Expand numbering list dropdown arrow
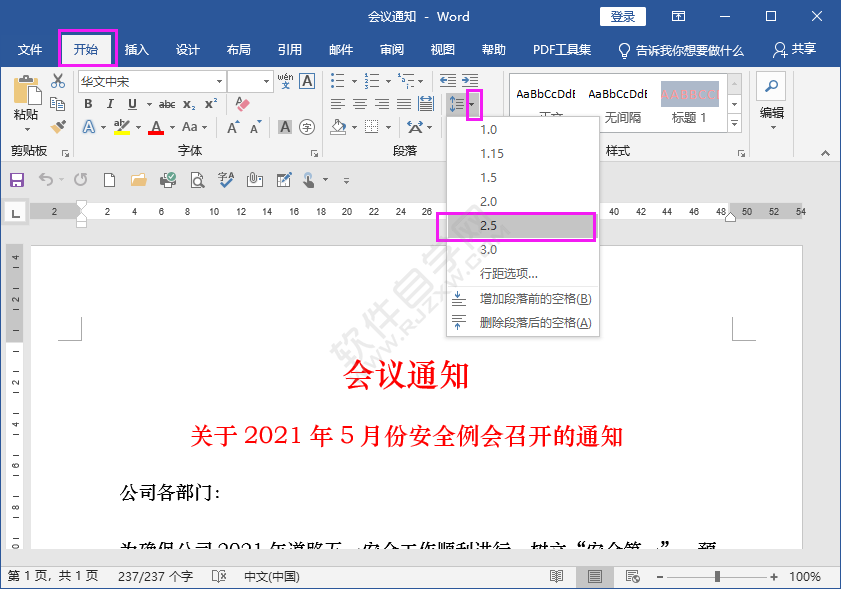Screen dimensions: 841x589 [x=388, y=82]
